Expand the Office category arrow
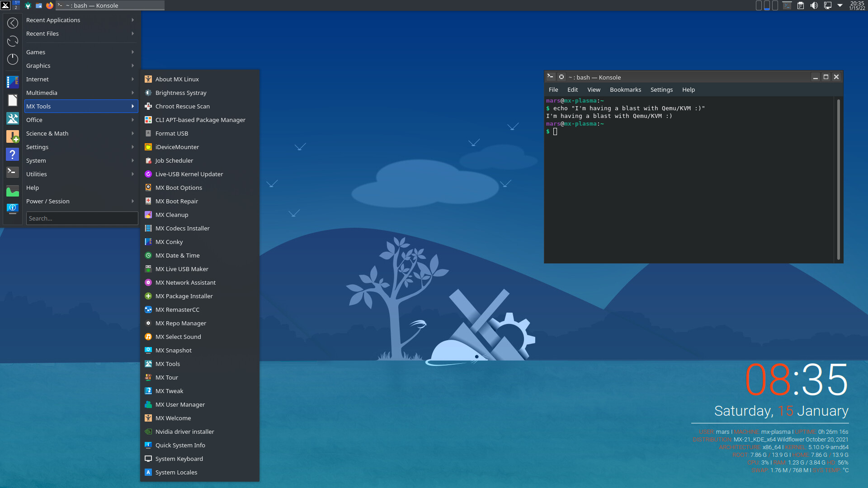Viewport: 868px width, 488px height. pos(132,120)
